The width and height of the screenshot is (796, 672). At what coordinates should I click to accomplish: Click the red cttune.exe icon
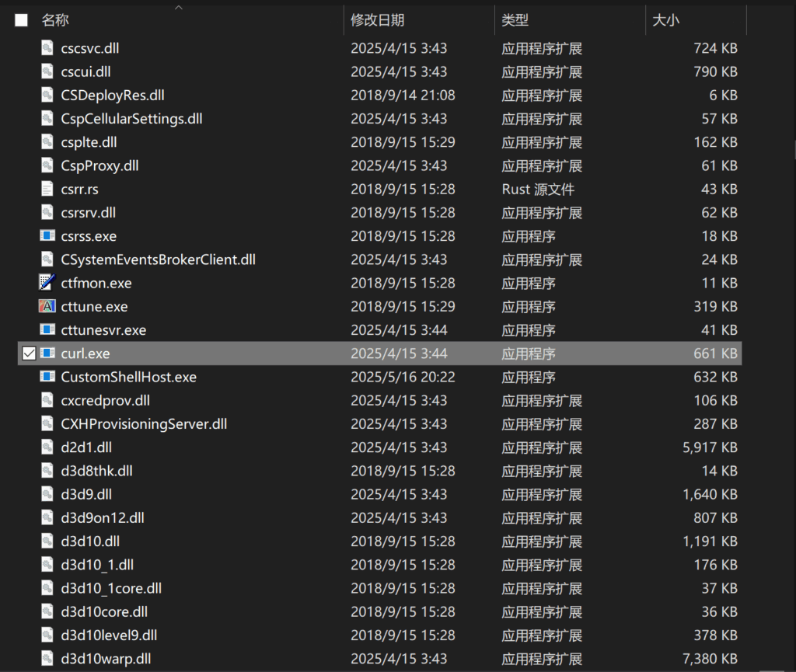tap(47, 307)
